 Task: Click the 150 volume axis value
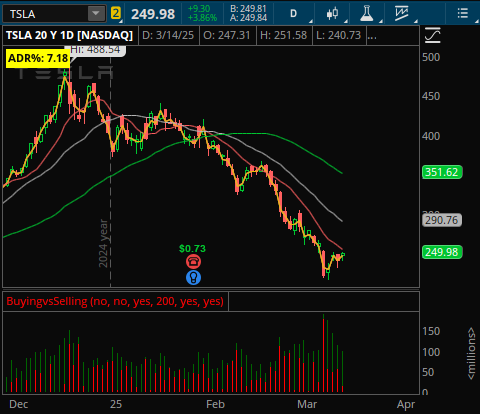431,331
